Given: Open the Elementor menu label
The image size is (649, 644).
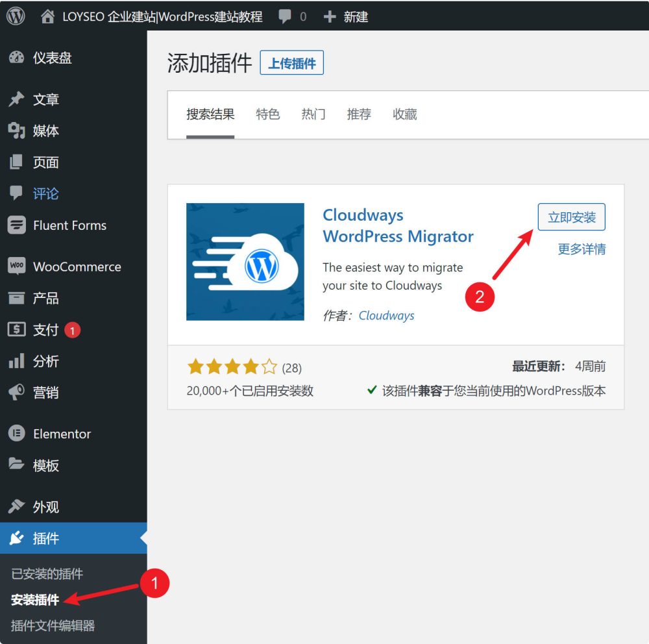Looking at the screenshot, I should coord(62,434).
